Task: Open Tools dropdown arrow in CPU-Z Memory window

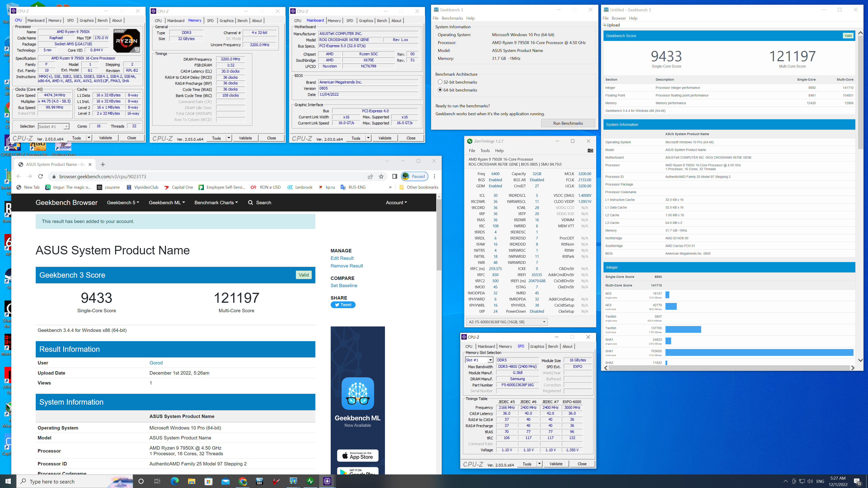Action: click(229, 138)
